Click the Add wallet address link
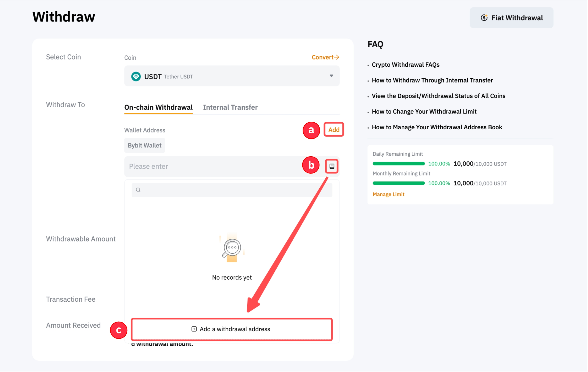 click(334, 130)
